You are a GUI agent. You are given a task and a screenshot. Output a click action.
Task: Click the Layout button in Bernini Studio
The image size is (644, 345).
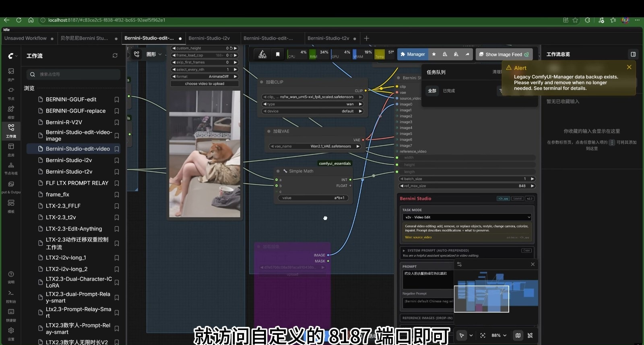pos(518,198)
